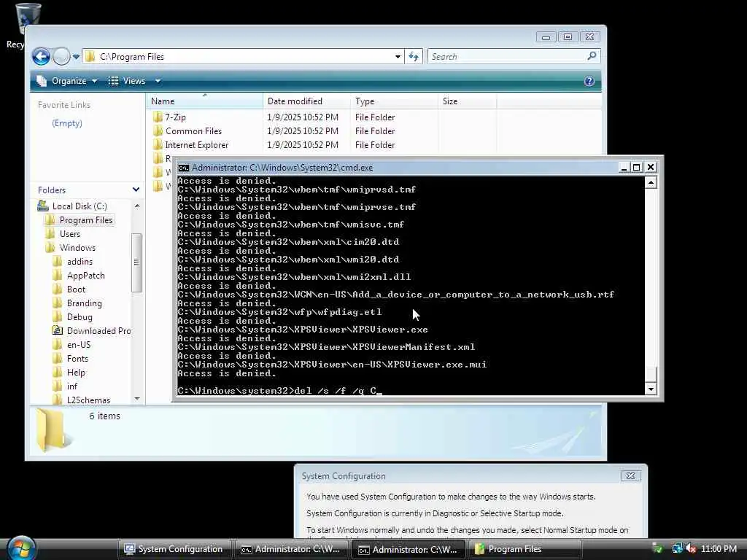747x560 pixels.
Task: Click the C:\Program Files address bar
Action: [243, 57]
